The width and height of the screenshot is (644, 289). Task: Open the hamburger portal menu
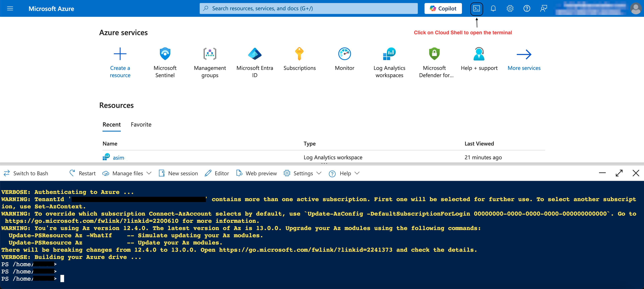click(10, 9)
